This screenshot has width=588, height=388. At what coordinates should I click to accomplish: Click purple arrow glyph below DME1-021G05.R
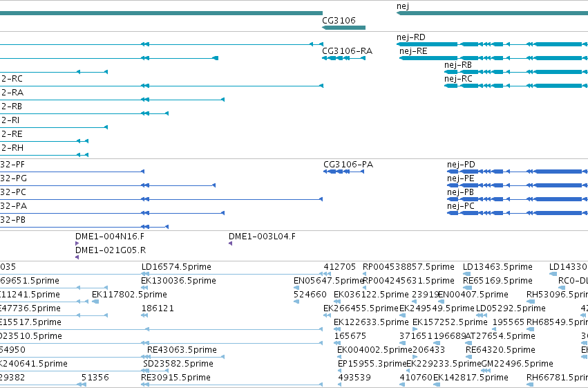(x=77, y=257)
